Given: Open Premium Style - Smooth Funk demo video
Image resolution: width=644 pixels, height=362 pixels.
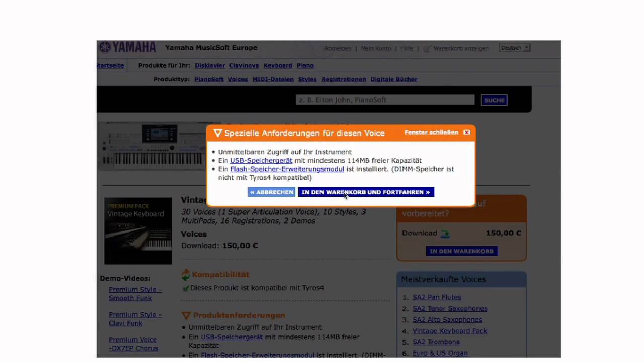Looking at the screenshot, I should tap(135, 294).
